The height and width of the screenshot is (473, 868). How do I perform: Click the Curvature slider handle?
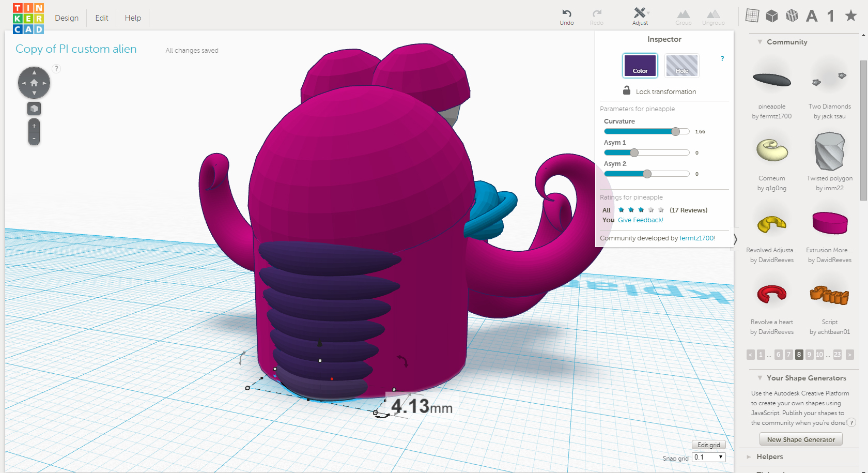click(x=676, y=131)
